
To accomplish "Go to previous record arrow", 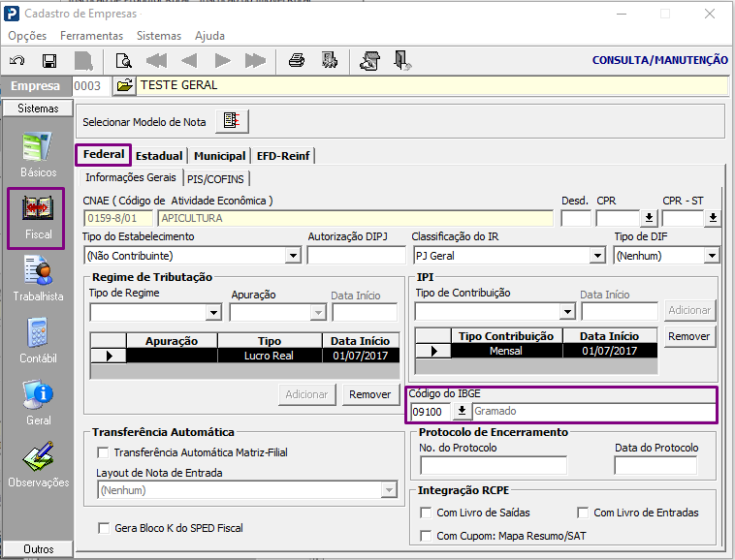I will point(189,61).
